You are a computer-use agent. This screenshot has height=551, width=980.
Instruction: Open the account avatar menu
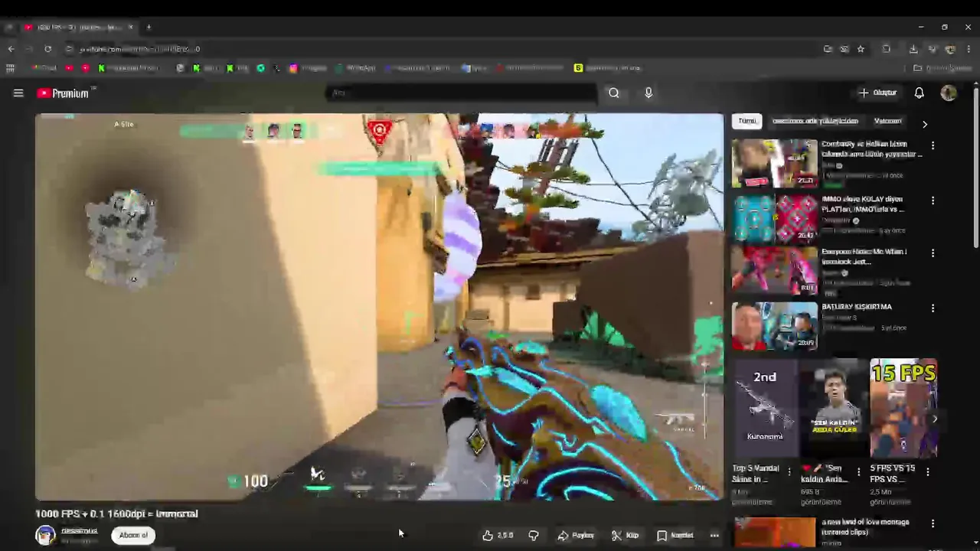pyautogui.click(x=949, y=93)
